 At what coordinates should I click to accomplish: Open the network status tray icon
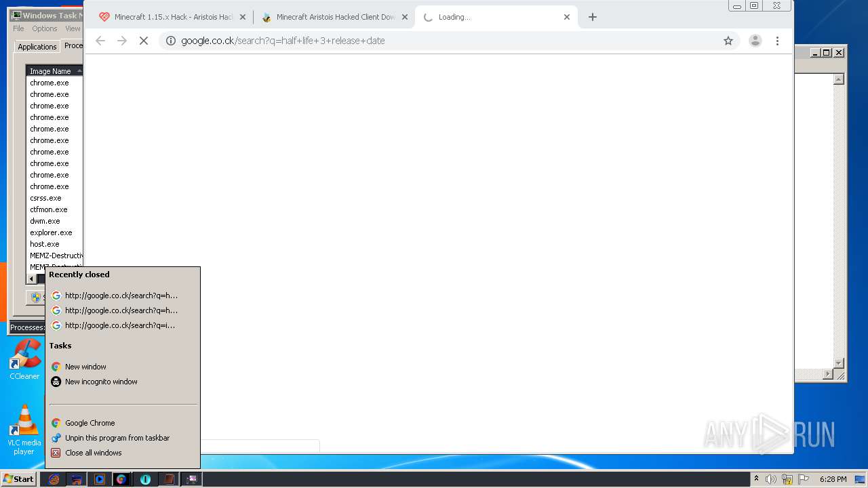click(x=787, y=479)
